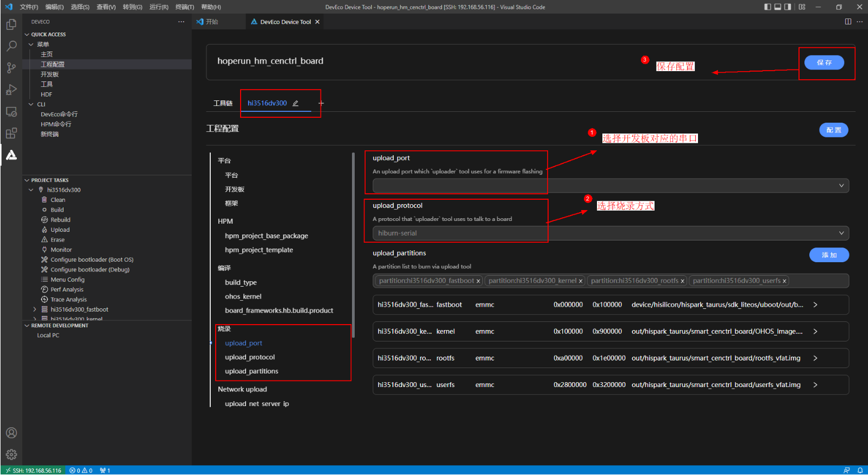Click SSH remote connection status indicator

[33, 471]
